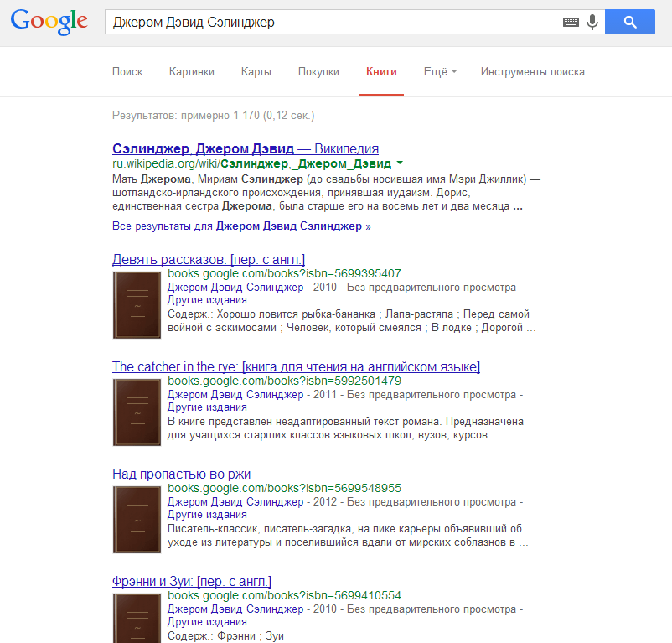Click URL books.google.com/books?isbn=5699395407
This screenshot has height=643, width=672.
[x=284, y=273]
